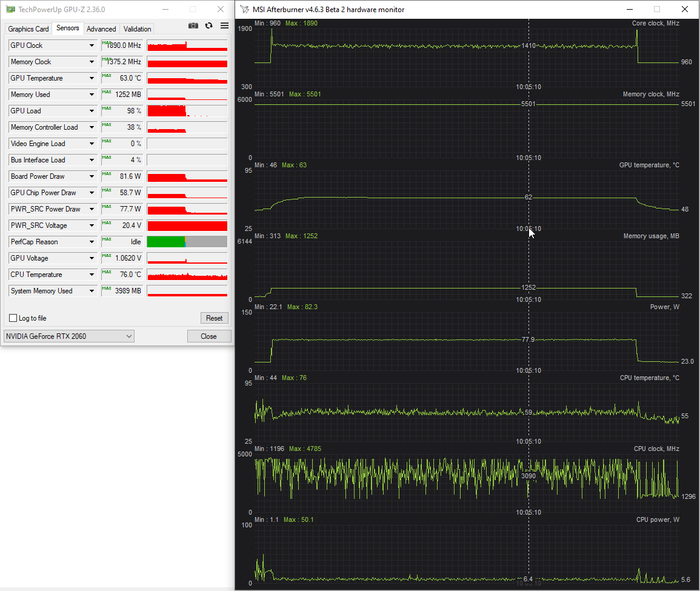
Task: Click the PerfCap Reason color bar
Action: [187, 241]
